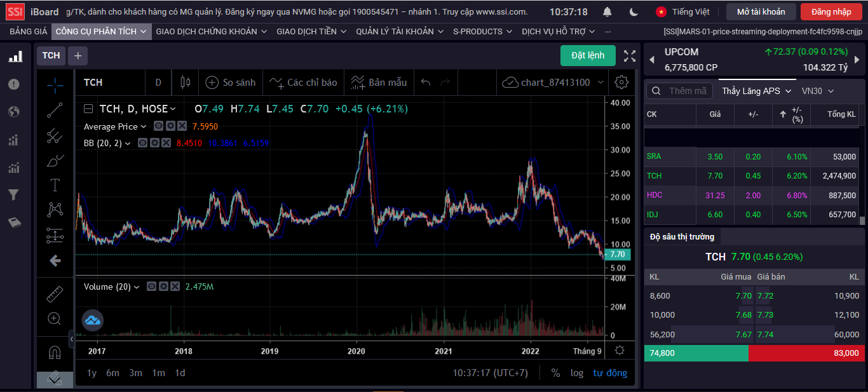Select the text annotation tool
The image size is (868, 392).
pos(55,185)
